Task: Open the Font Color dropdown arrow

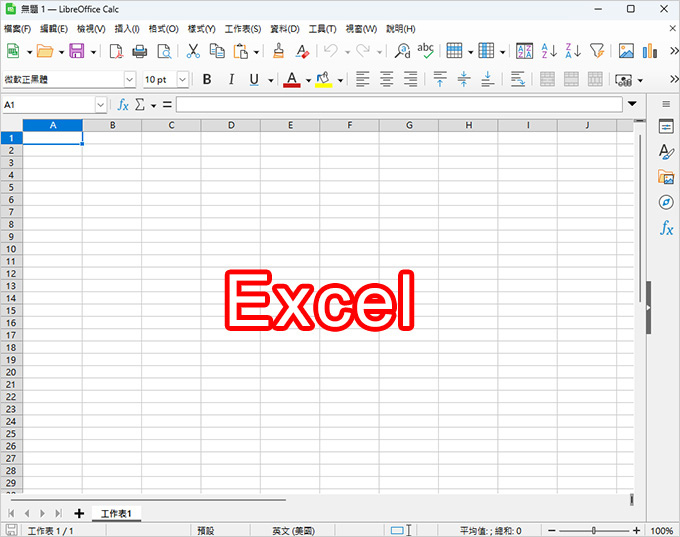Action: [x=308, y=80]
